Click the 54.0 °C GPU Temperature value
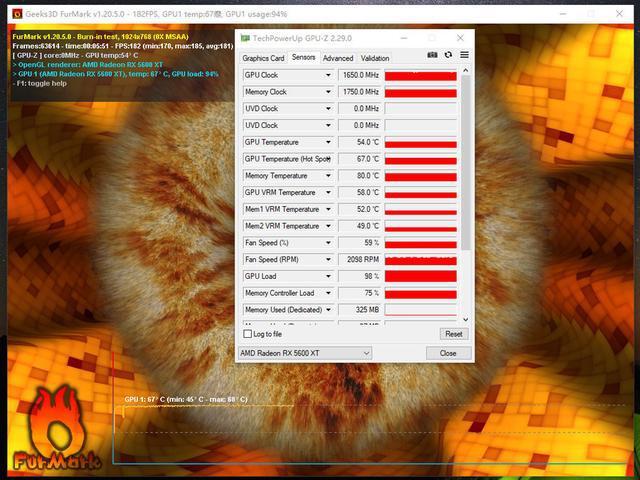The height and width of the screenshot is (480, 640). pos(360,142)
